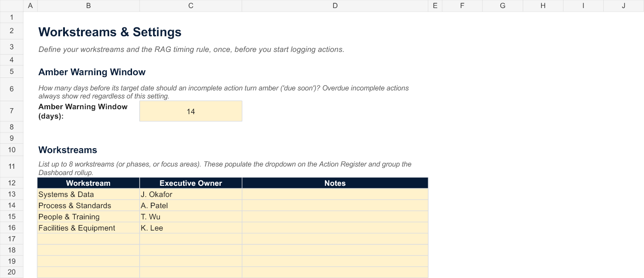The image size is (644, 278).
Task: Select column I header
Action: 583,6
